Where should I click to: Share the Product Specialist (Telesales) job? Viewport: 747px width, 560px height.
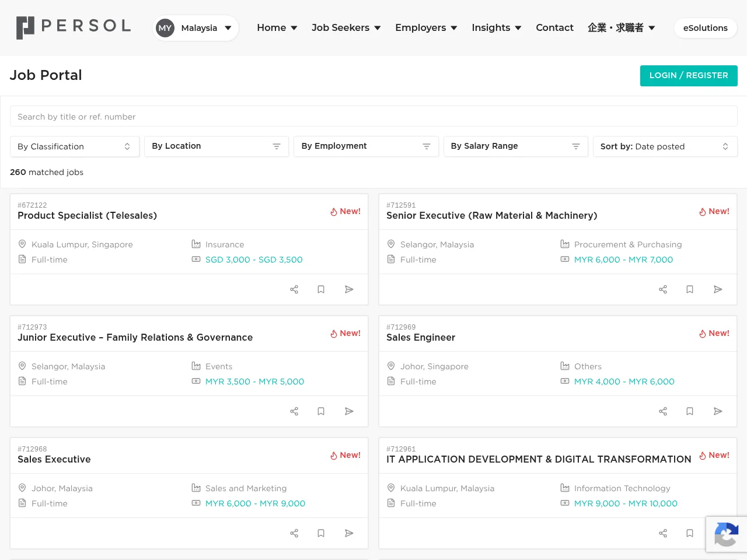(294, 289)
